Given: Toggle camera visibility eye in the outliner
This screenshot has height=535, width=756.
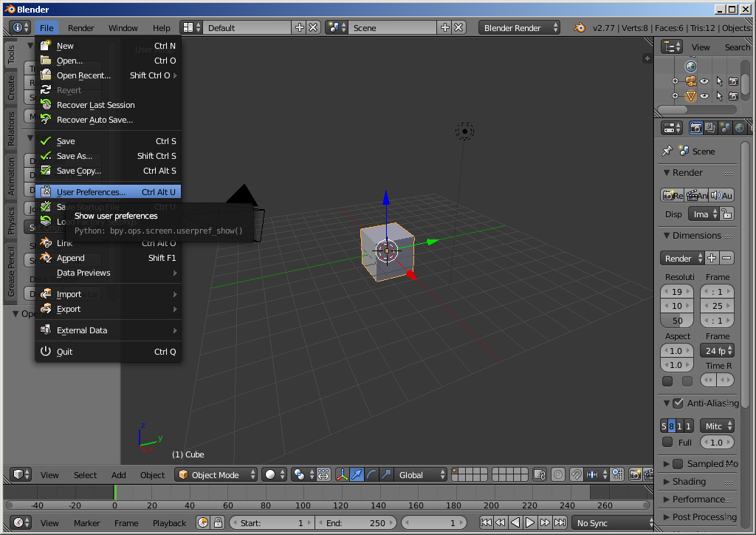Looking at the screenshot, I should pos(704,81).
